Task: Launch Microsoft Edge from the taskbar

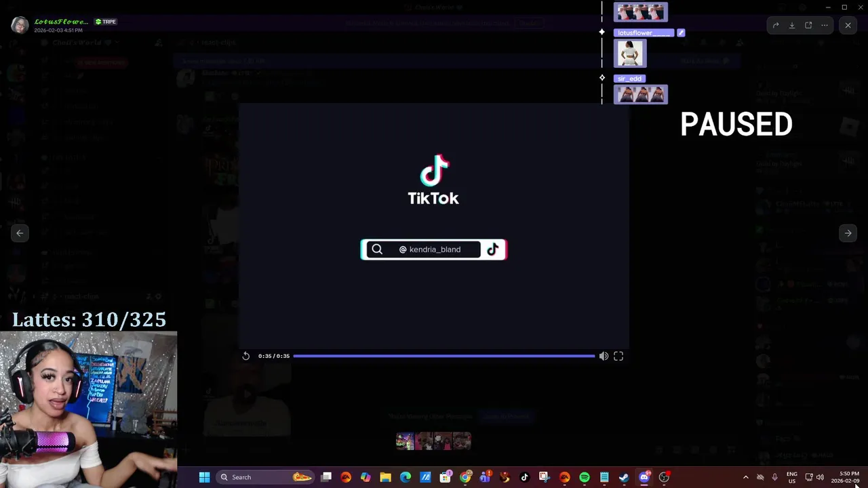Action: pos(406,477)
